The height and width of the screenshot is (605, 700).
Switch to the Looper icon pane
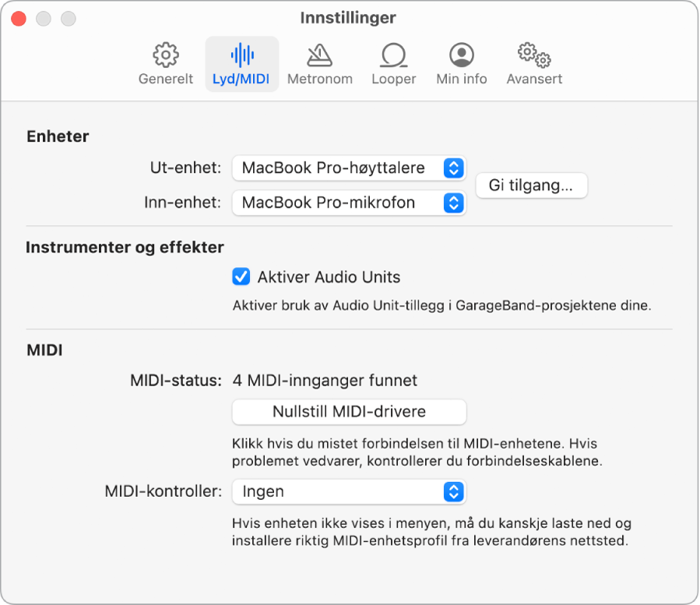pos(393,55)
